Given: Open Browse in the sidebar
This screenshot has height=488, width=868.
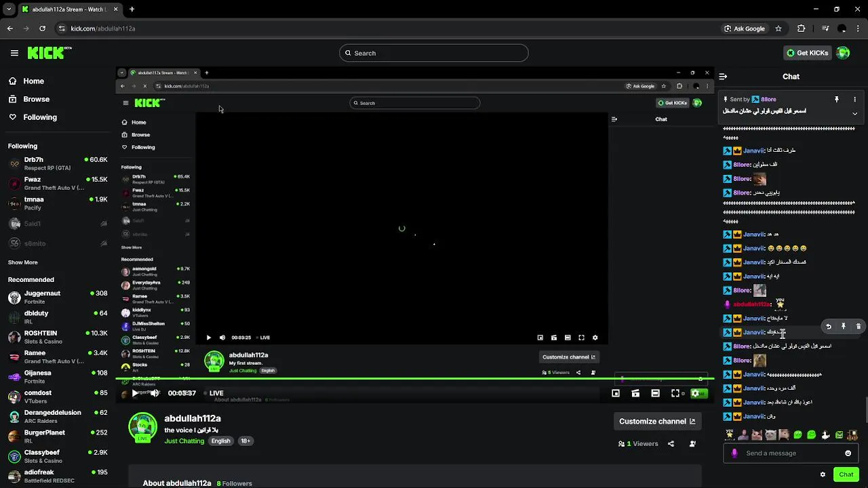Looking at the screenshot, I should coord(29,99).
